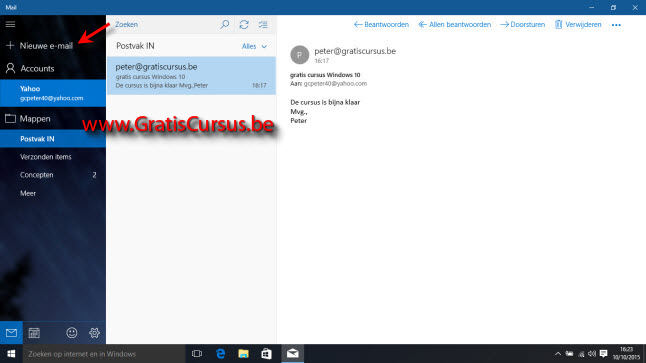Click the subject line gratis cursus Windows 10 in the reading pane
The width and height of the screenshot is (646, 363).
click(325, 75)
